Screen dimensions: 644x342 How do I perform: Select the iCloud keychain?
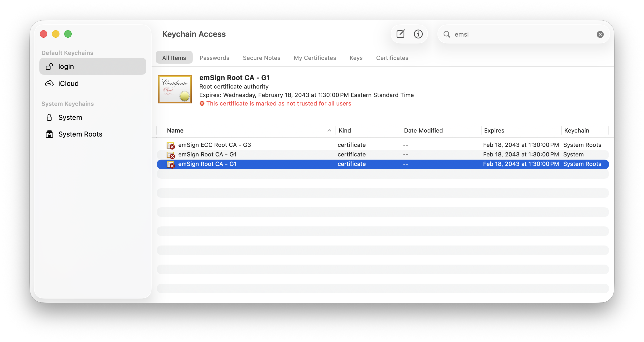click(x=93, y=83)
